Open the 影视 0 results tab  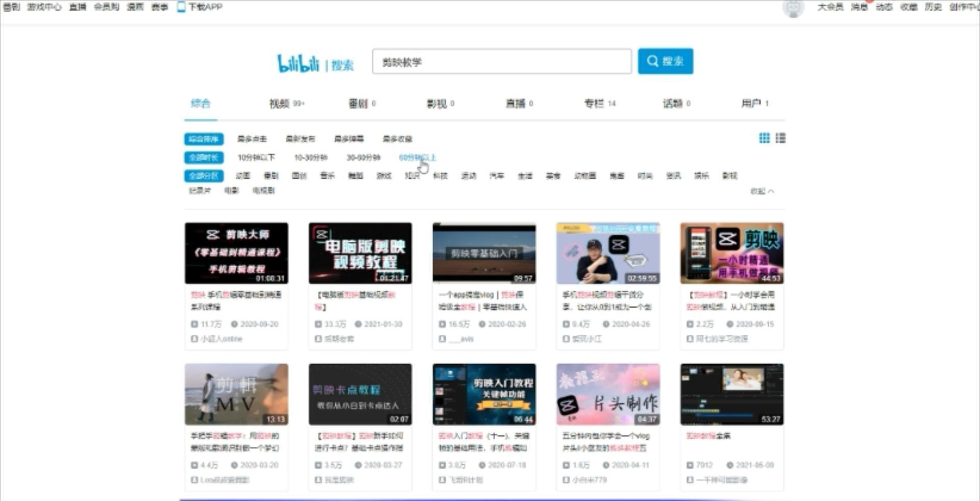440,104
